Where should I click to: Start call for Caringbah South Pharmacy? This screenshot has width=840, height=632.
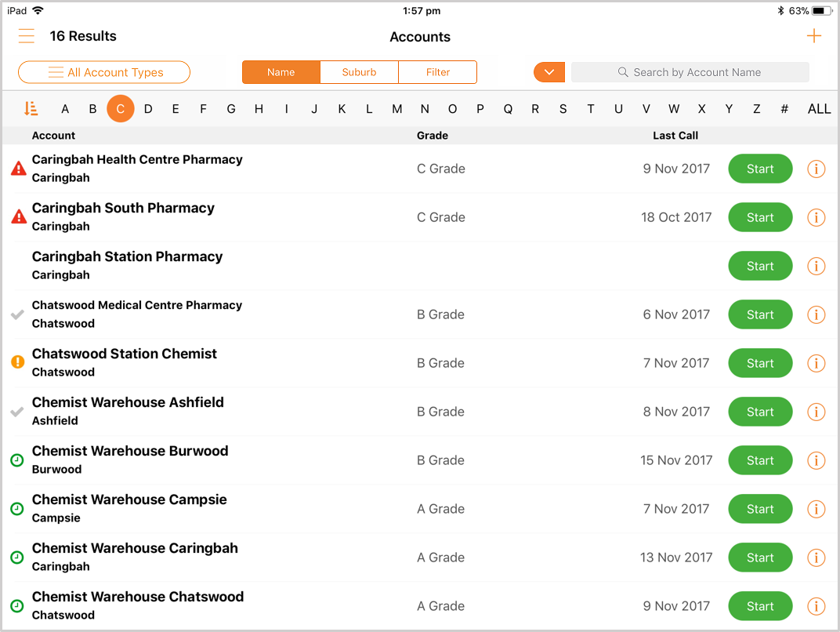(x=760, y=218)
